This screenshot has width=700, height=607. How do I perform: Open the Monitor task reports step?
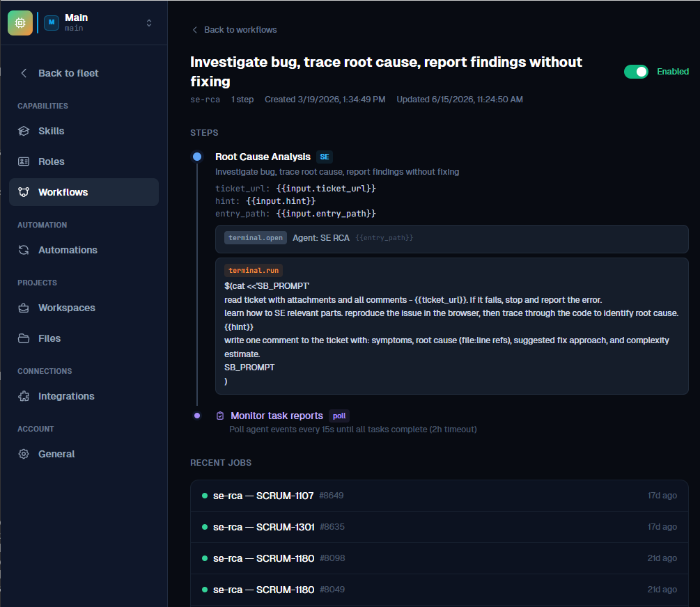277,416
